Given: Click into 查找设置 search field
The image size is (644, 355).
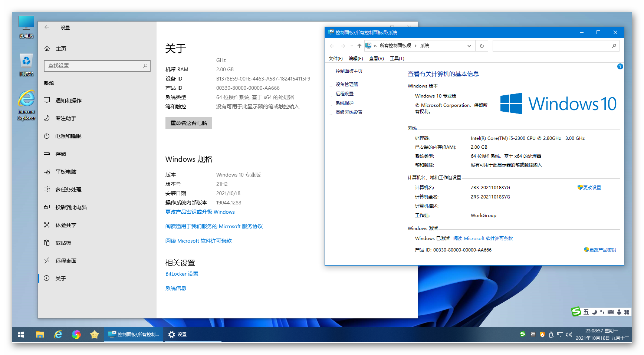Looking at the screenshot, I should tap(97, 66).
